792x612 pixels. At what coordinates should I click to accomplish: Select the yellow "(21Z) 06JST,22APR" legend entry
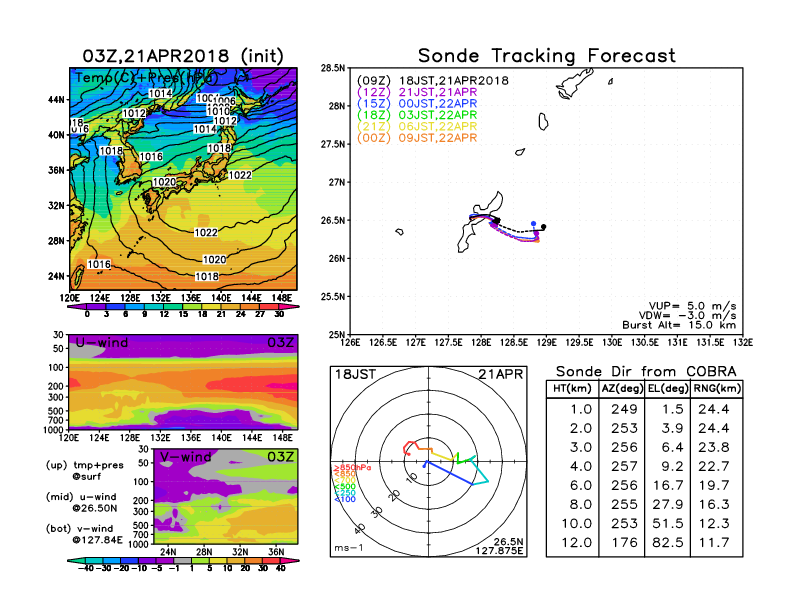click(x=417, y=127)
